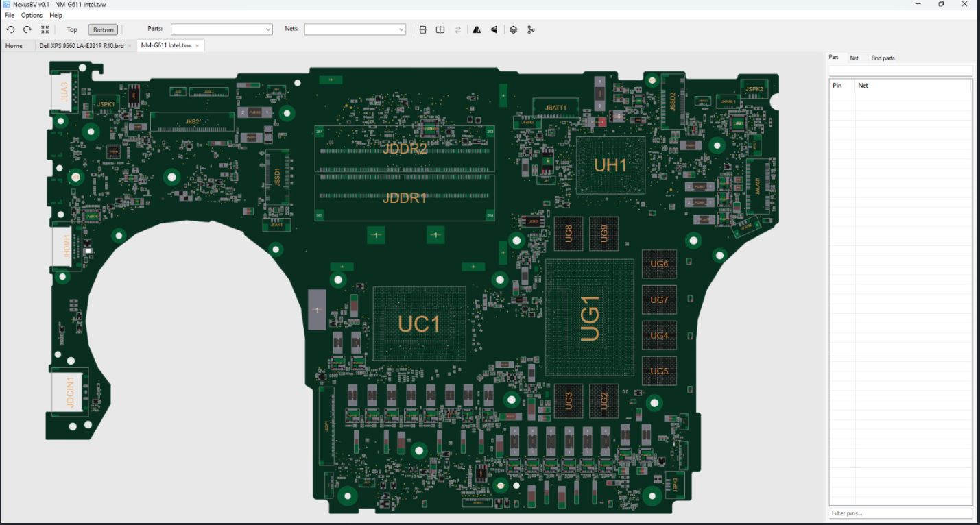Screen dimensions: 980x525
Task: Select the JSSD1 connector
Action: (278, 176)
